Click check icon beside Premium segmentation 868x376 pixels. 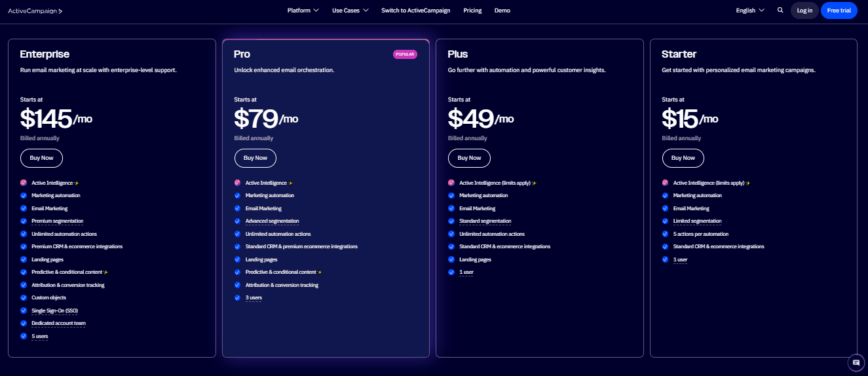pos(24,221)
